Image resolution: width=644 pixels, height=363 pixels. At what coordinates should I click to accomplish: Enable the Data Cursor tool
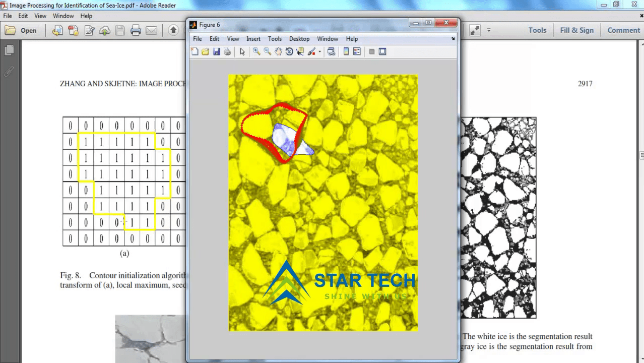(300, 51)
